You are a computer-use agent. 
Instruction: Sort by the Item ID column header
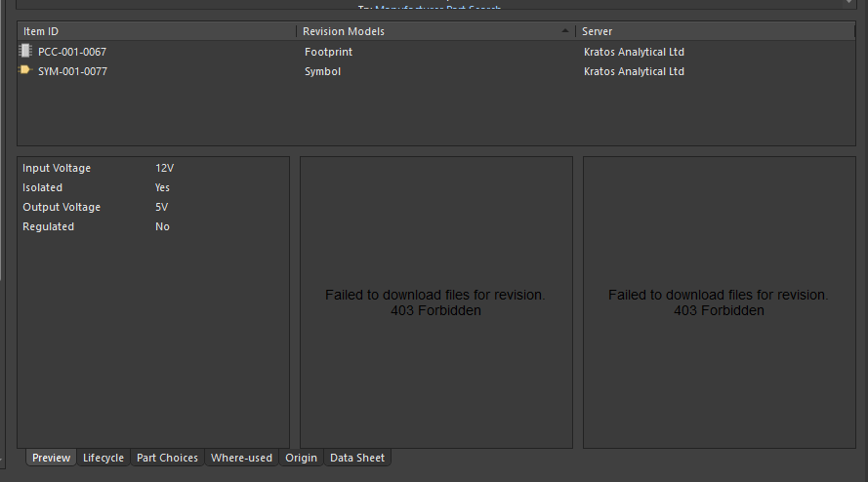point(156,31)
